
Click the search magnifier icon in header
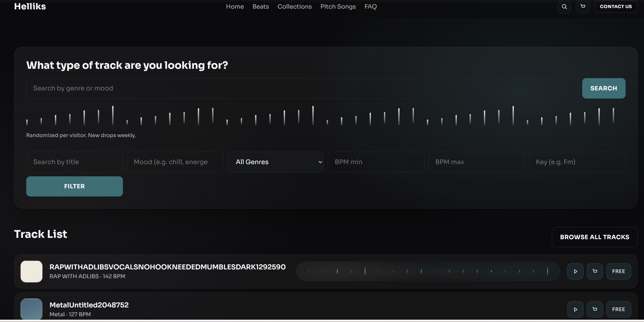tap(564, 7)
